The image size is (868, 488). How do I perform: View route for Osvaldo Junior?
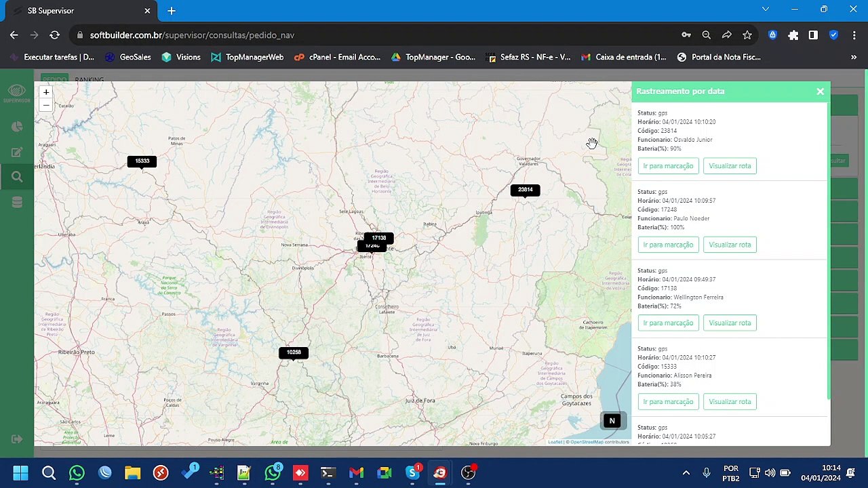click(730, 166)
